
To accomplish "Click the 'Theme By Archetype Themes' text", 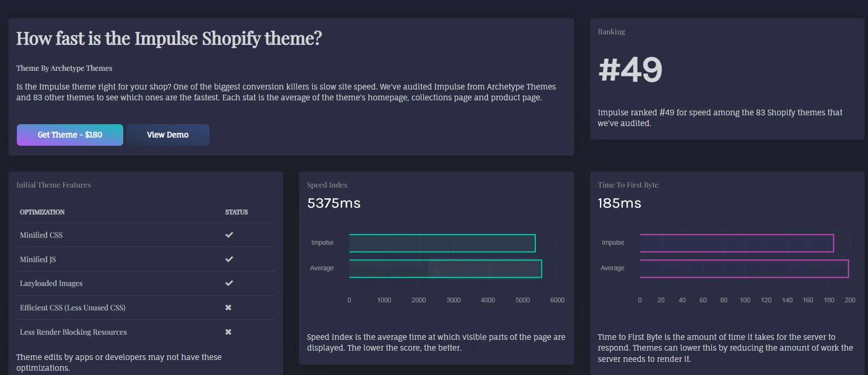I will pos(64,68).
